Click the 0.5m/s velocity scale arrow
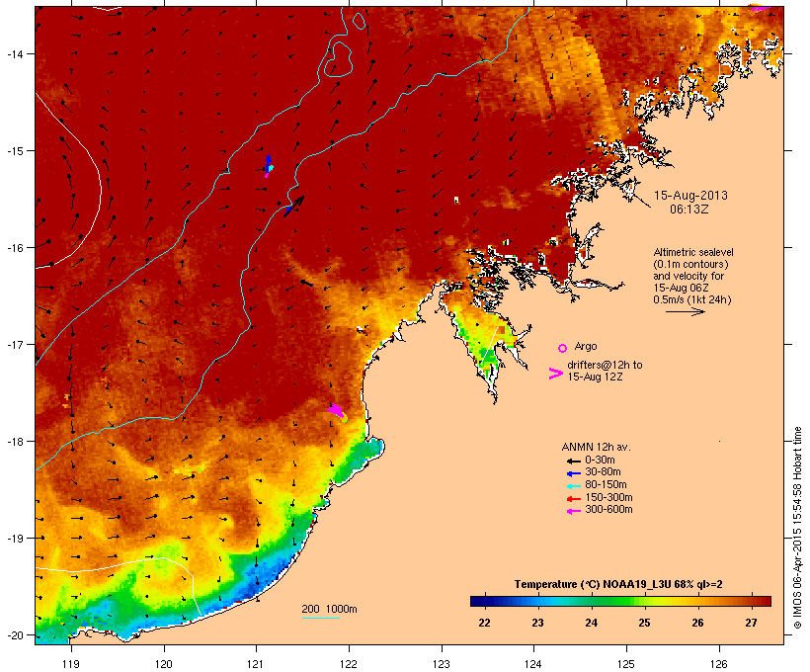This screenshot has height=672, width=810. (x=685, y=311)
